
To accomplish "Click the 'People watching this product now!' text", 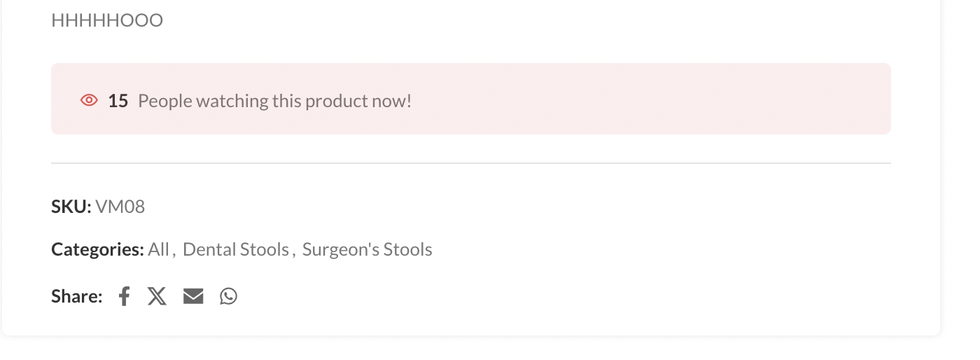I will point(274,101).
